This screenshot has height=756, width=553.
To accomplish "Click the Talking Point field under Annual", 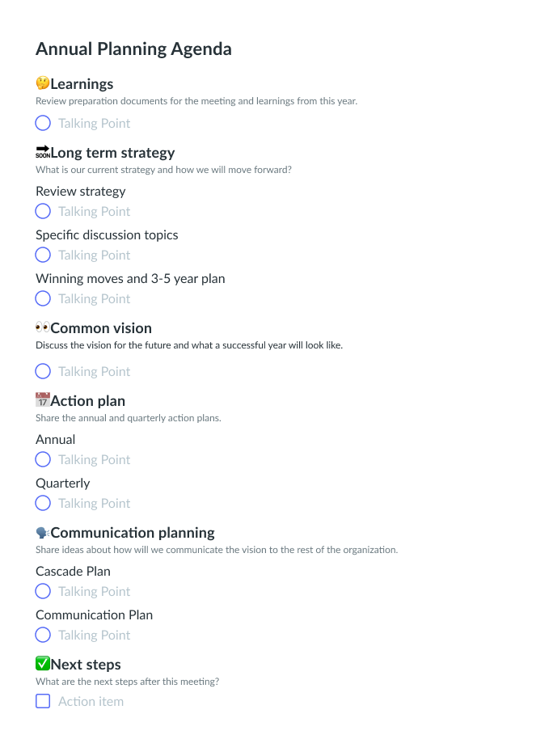I will pos(95,459).
